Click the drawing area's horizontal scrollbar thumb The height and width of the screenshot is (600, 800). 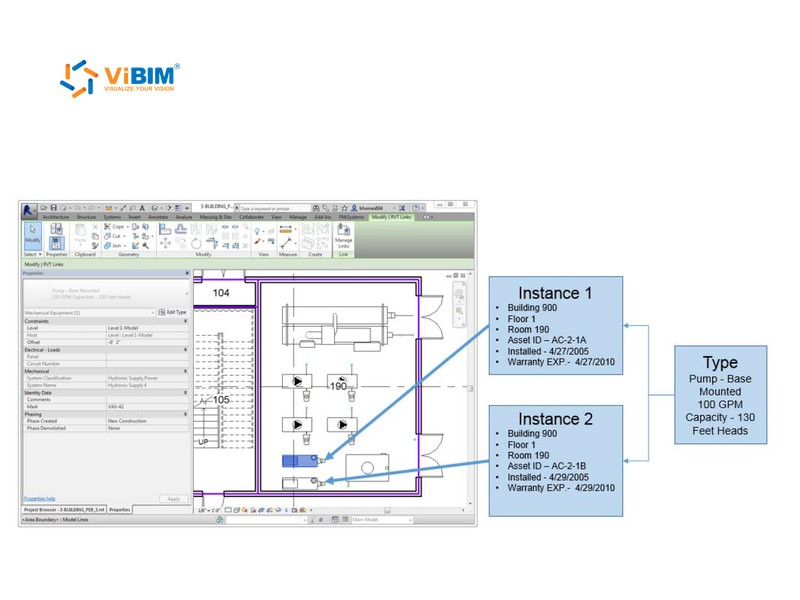pyautogui.click(x=388, y=510)
